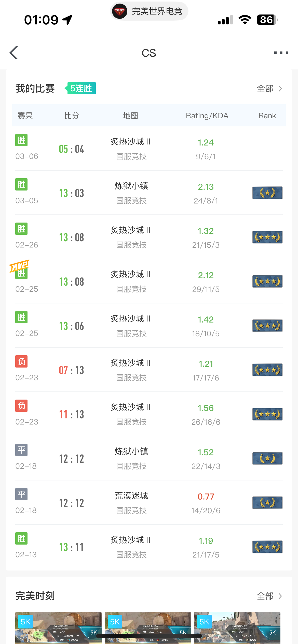Tap the rank badge of 02-26 match

click(x=267, y=237)
